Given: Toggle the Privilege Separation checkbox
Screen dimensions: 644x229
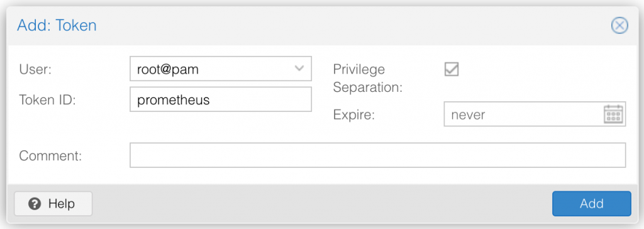Looking at the screenshot, I should click(x=452, y=69).
